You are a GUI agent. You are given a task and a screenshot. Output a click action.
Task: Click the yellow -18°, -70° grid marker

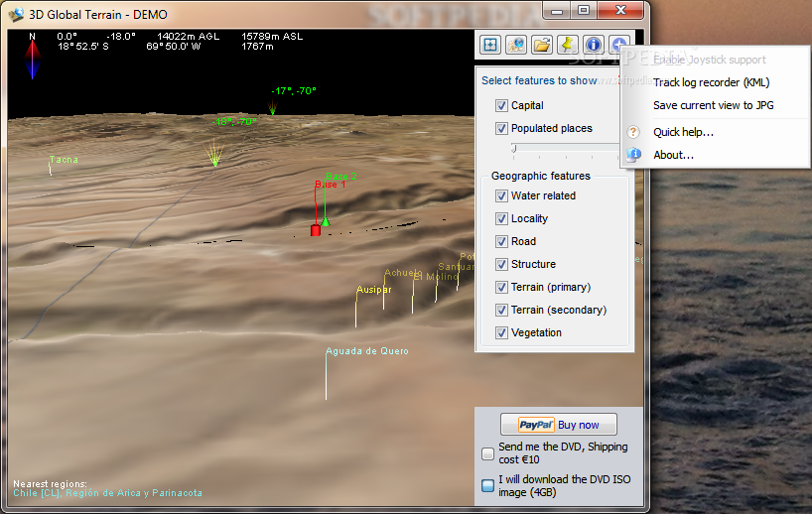(x=214, y=153)
